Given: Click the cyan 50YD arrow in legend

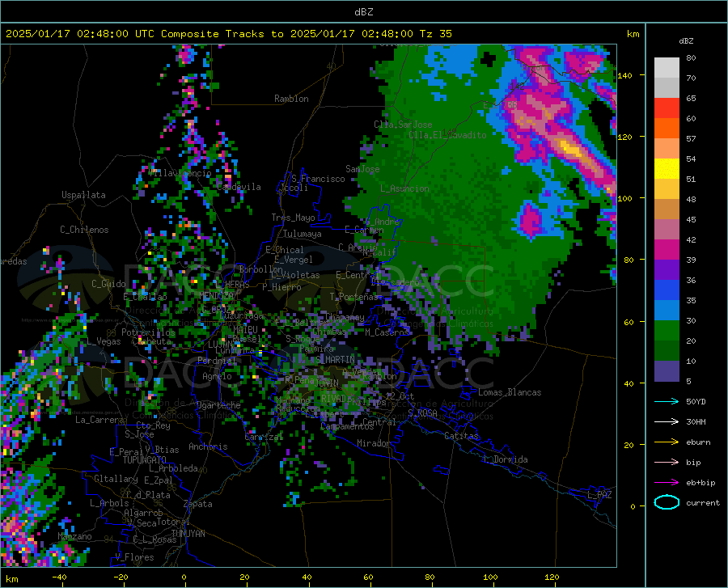Looking at the screenshot, I should [667, 401].
